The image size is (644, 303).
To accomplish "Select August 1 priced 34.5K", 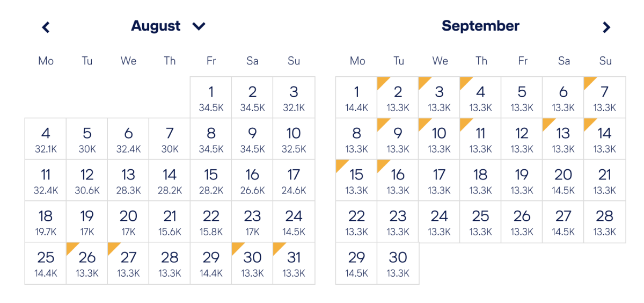I will 211,97.
